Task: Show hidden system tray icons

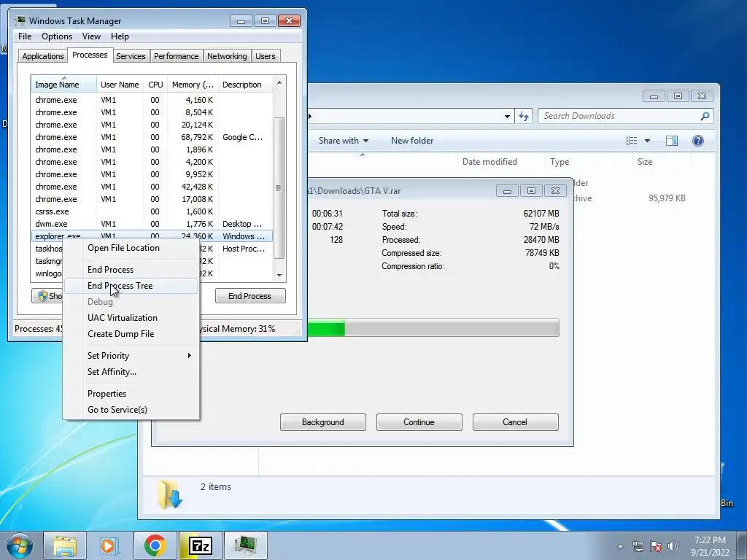Action: [620, 546]
